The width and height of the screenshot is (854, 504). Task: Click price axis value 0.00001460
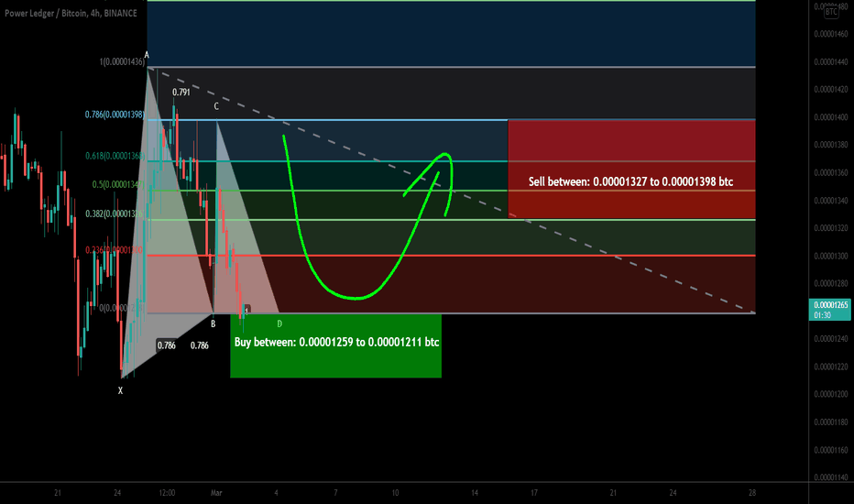[830, 34]
